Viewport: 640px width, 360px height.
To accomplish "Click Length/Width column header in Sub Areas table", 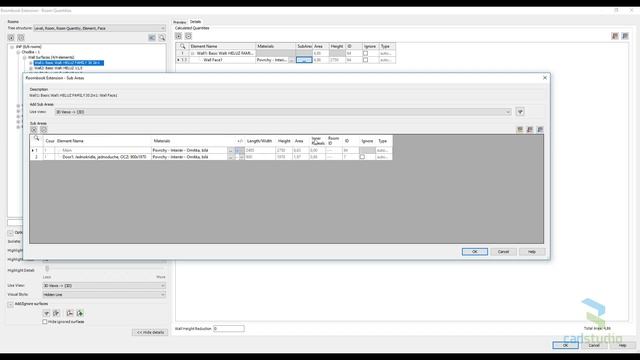I will tap(260, 141).
